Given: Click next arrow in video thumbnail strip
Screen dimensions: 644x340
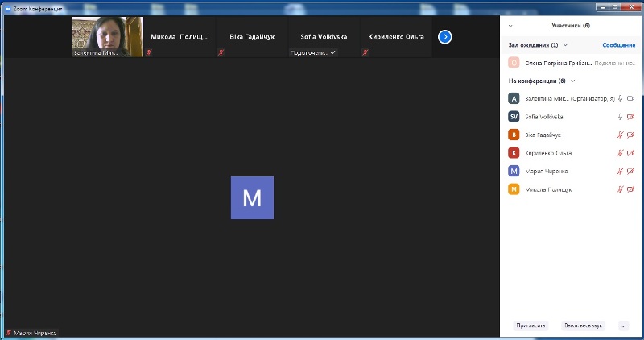Looking at the screenshot, I should (x=444, y=37).
